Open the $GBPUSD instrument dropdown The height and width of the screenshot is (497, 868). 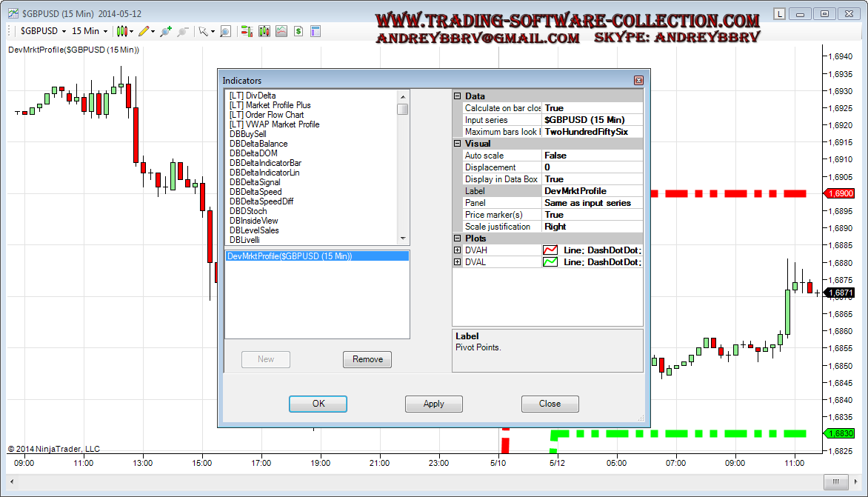(43, 31)
